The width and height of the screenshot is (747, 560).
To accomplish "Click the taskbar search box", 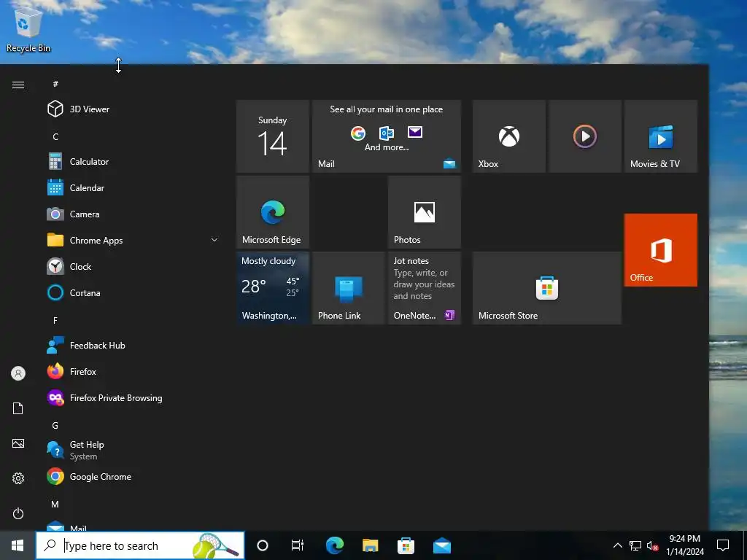I will (x=140, y=545).
